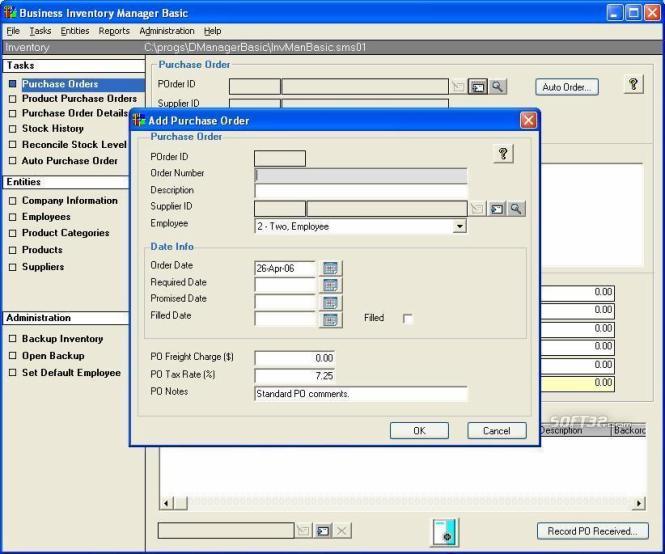Viewport: 665px width, 554px height.
Task: Open the File menu
Action: (13, 31)
